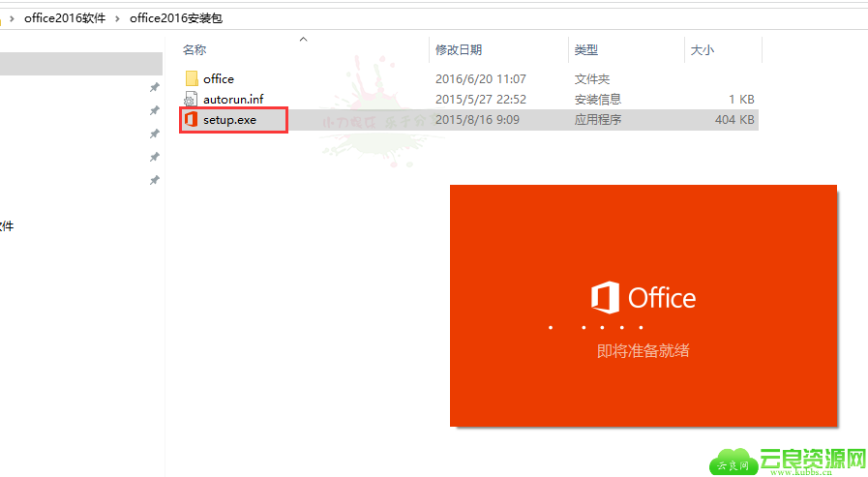Click the date 2015/5/27 22:52
This screenshot has width=868, height=477.
(x=481, y=99)
